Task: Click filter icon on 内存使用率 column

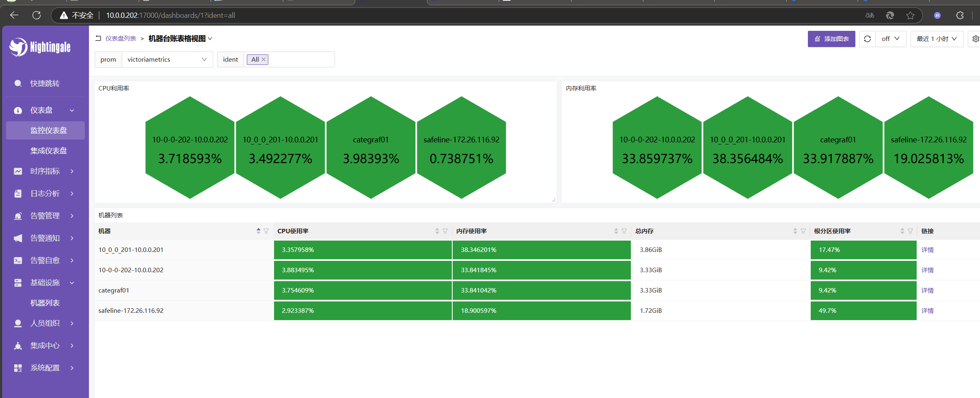Action: [x=624, y=231]
